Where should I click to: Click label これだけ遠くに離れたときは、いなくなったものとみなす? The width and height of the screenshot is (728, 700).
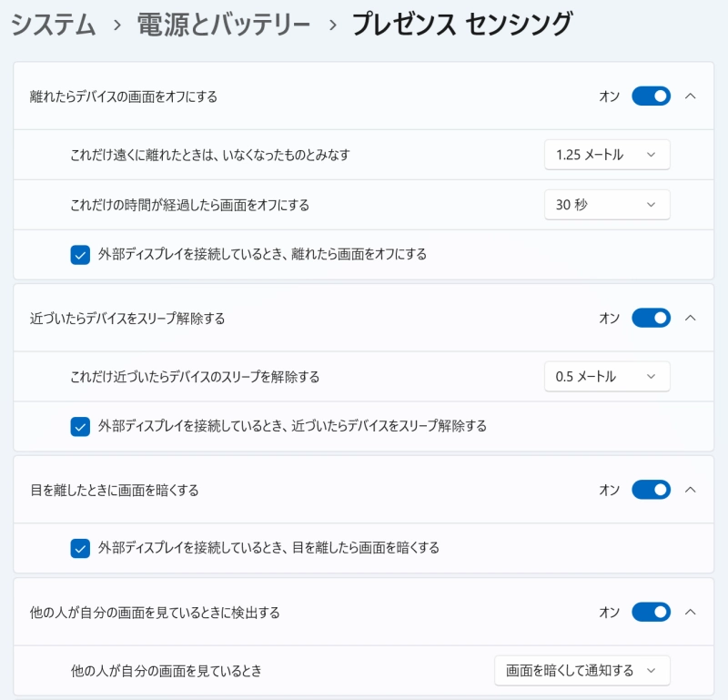tap(210, 155)
